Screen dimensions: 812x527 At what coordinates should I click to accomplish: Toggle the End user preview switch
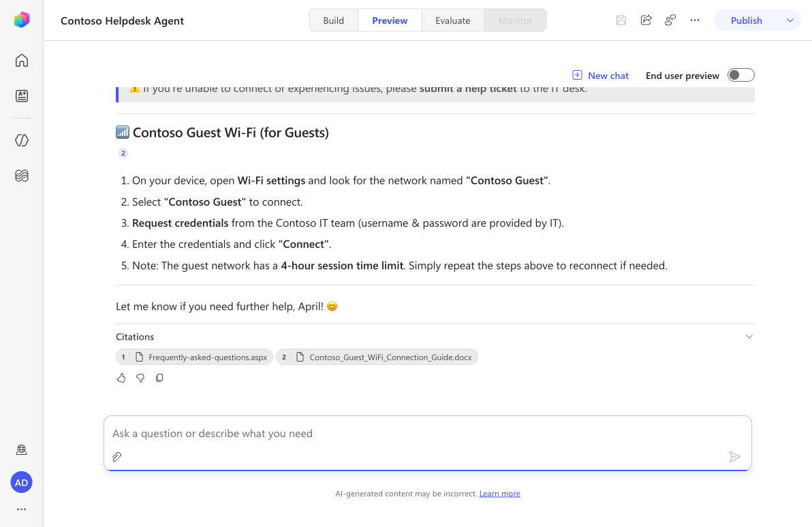click(740, 75)
